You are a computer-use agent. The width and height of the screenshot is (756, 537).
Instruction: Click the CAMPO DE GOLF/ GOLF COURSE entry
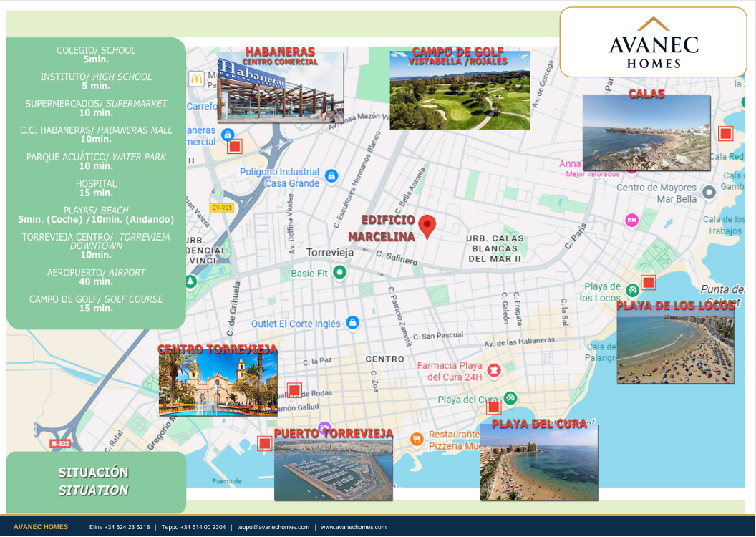click(96, 303)
